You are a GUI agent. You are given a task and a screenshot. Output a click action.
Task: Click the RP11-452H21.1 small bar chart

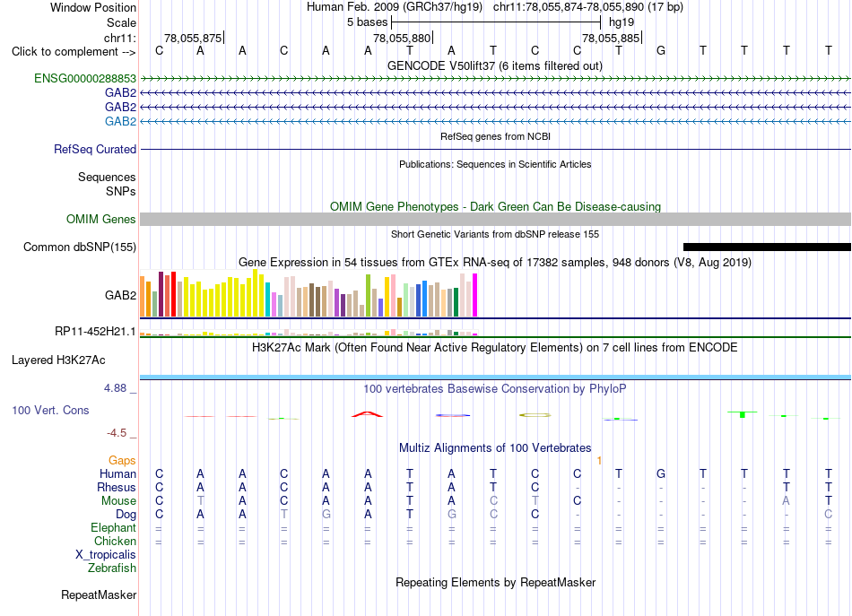pyautogui.click(x=309, y=333)
